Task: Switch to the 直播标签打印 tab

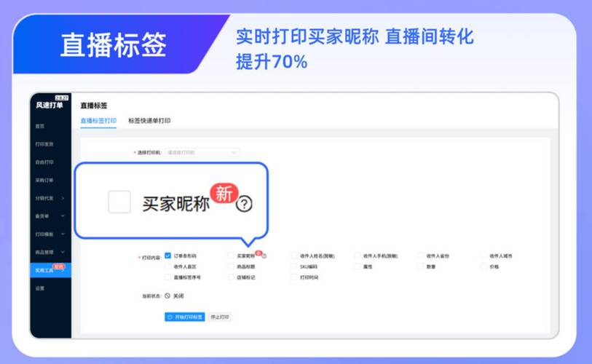Action: coord(98,121)
